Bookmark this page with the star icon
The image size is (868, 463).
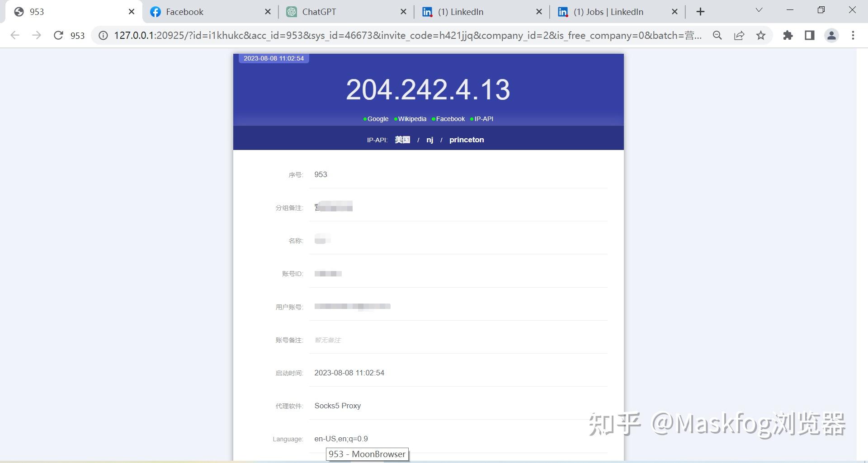761,35
